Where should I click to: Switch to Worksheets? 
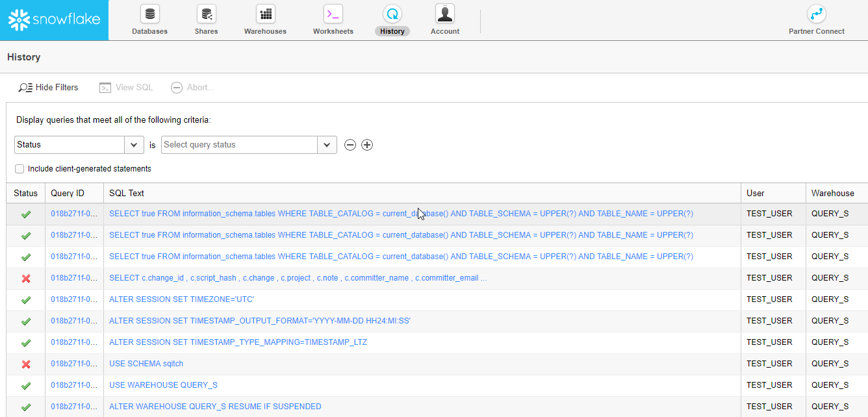pos(333,19)
